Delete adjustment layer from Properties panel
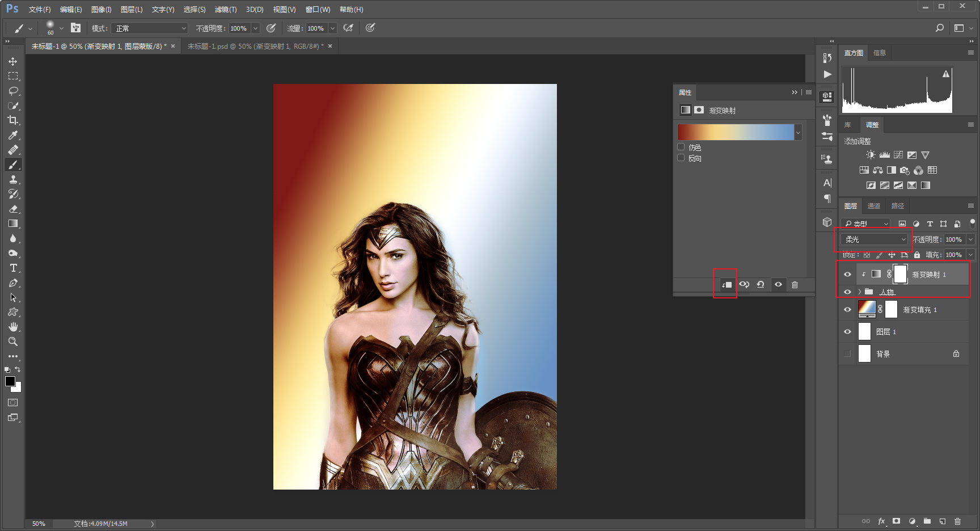Screen dimensions: 980x531 pos(795,285)
